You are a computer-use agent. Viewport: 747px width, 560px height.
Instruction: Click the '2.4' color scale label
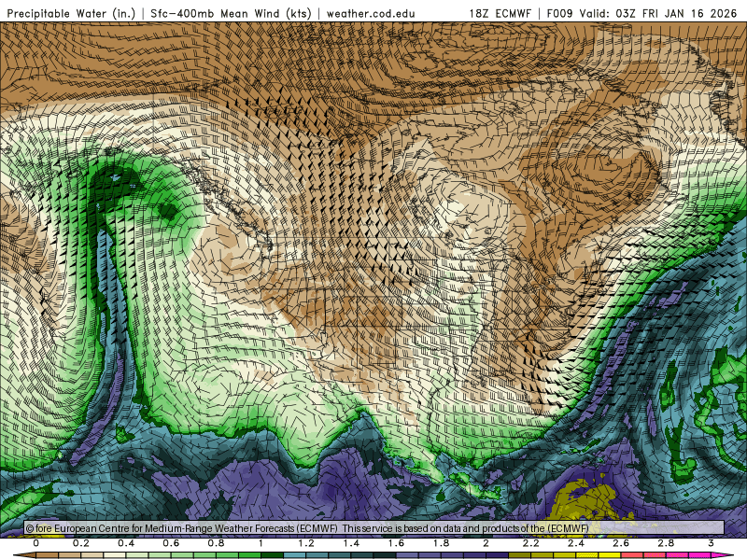point(576,543)
